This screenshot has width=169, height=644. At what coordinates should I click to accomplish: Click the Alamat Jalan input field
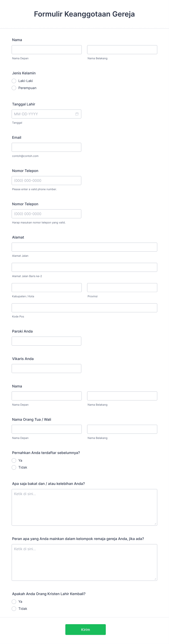pyautogui.click(x=84, y=247)
